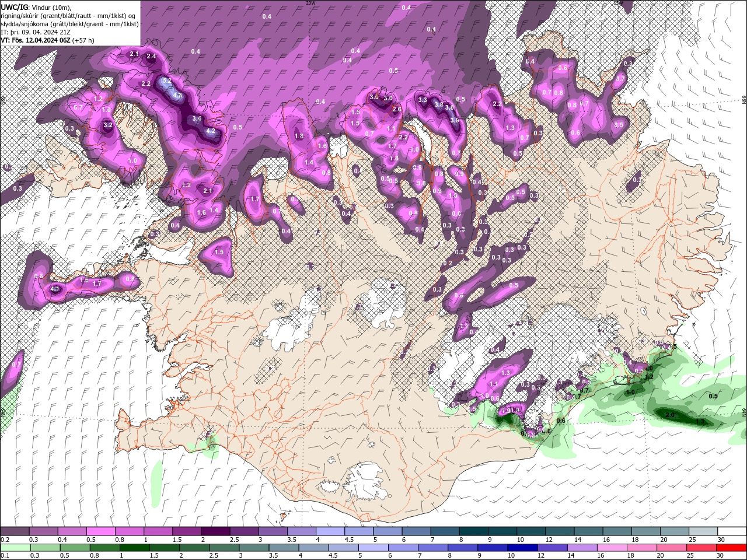Click the '0.1' label in the rain scale
This screenshot has height=560, width=747.
[5, 556]
